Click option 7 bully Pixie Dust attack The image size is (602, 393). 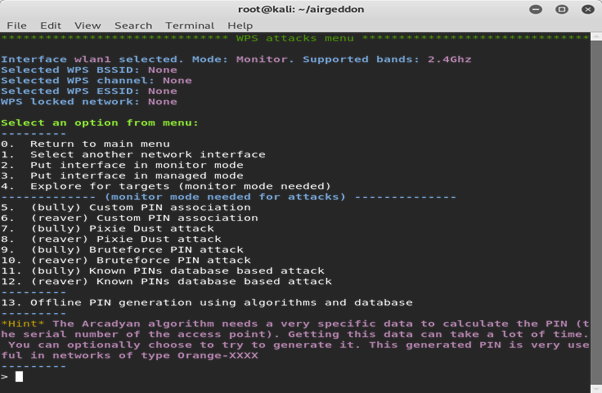tap(108, 229)
